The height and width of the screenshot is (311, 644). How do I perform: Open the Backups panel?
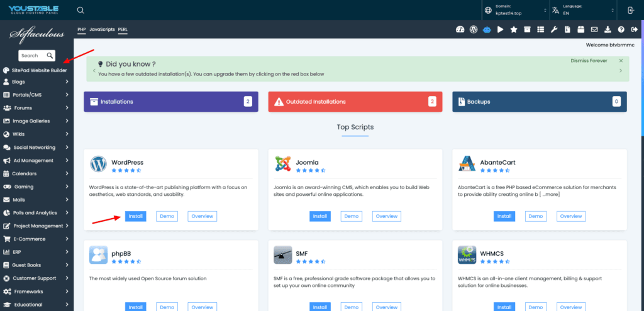click(540, 102)
